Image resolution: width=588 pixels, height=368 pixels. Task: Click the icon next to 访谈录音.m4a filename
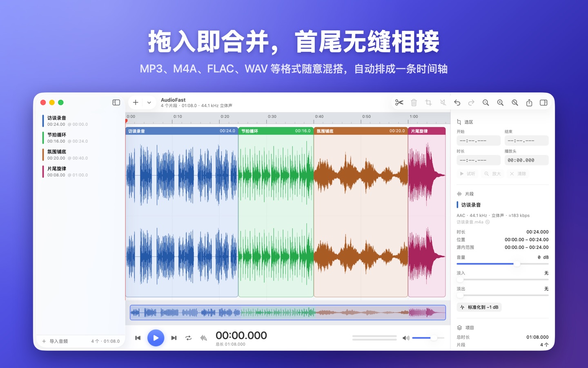[x=488, y=222]
